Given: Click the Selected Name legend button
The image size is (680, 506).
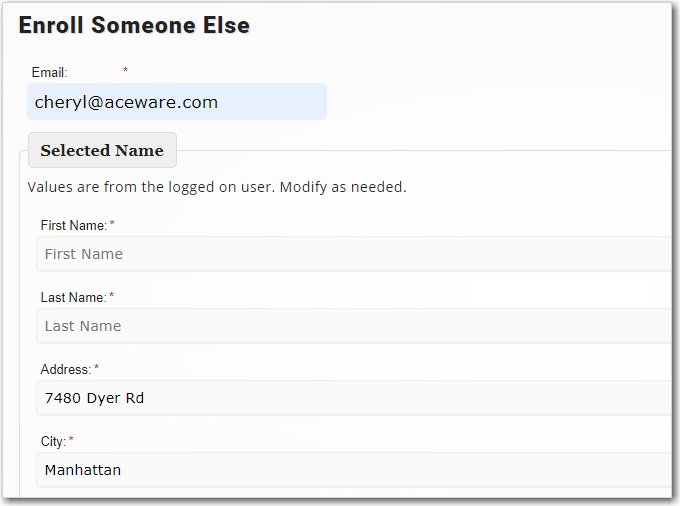Looking at the screenshot, I should point(102,151).
